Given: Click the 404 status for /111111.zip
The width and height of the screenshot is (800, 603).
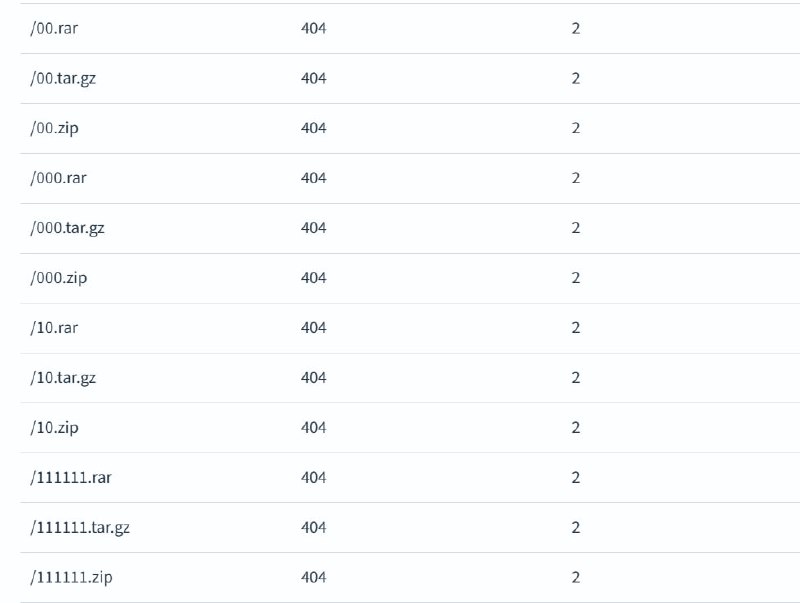Looking at the screenshot, I should tap(313, 577).
